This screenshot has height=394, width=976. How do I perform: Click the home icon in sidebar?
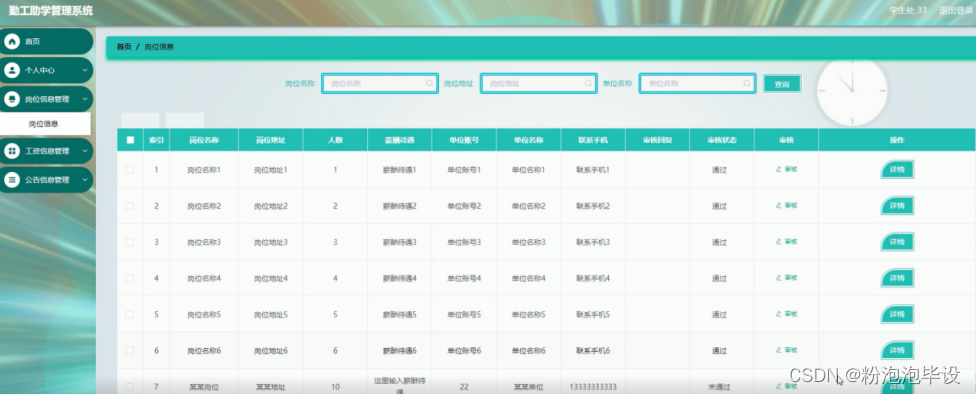[x=11, y=42]
